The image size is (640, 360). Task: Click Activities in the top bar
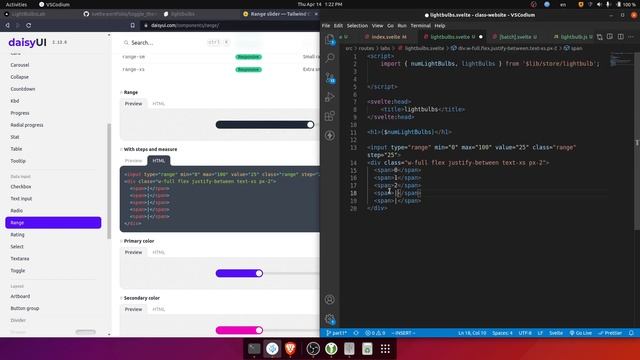coord(16,4)
